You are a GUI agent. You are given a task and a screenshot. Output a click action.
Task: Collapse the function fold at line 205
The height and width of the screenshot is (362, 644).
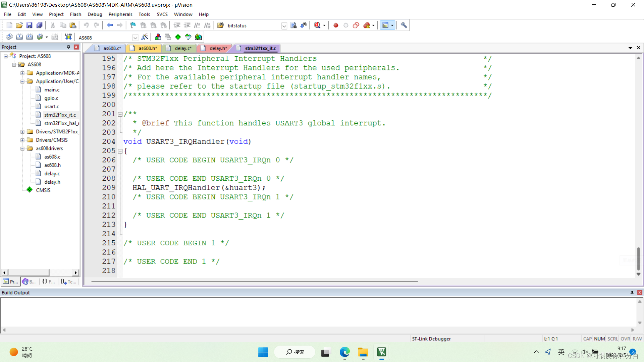[x=120, y=151]
